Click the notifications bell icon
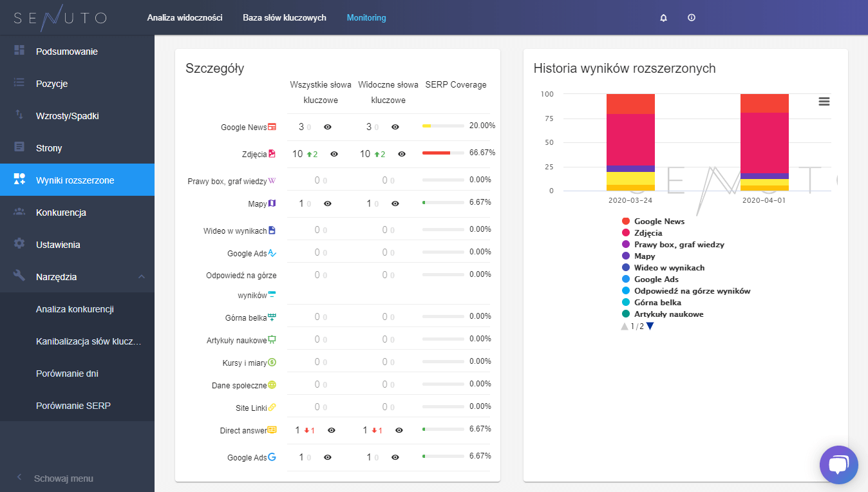The height and width of the screenshot is (492, 868). click(x=663, y=18)
